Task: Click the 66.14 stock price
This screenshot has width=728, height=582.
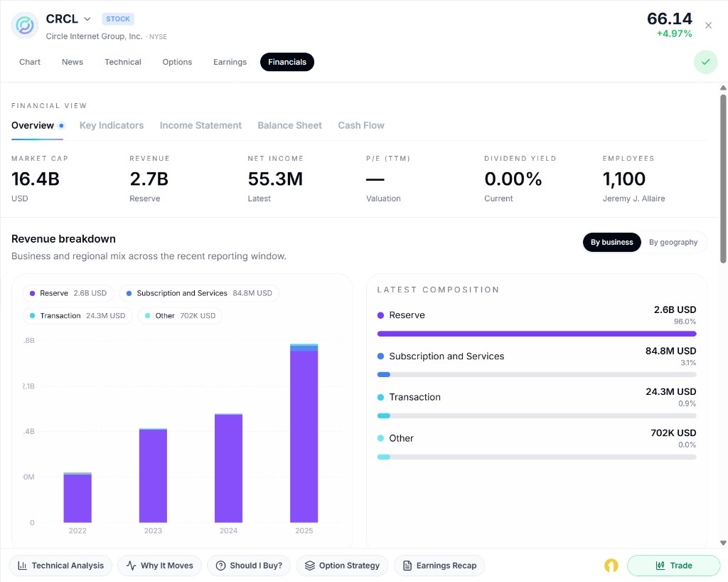Action: point(670,18)
